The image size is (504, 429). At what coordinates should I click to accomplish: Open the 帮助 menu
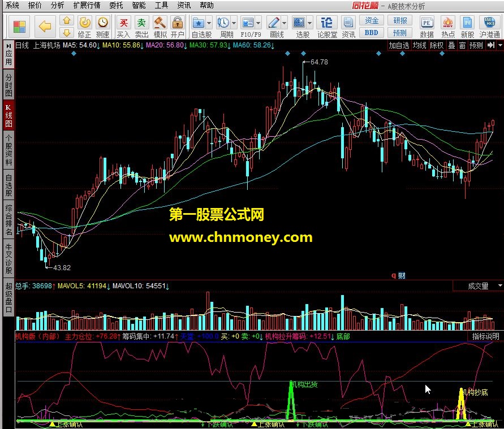click(x=206, y=5)
